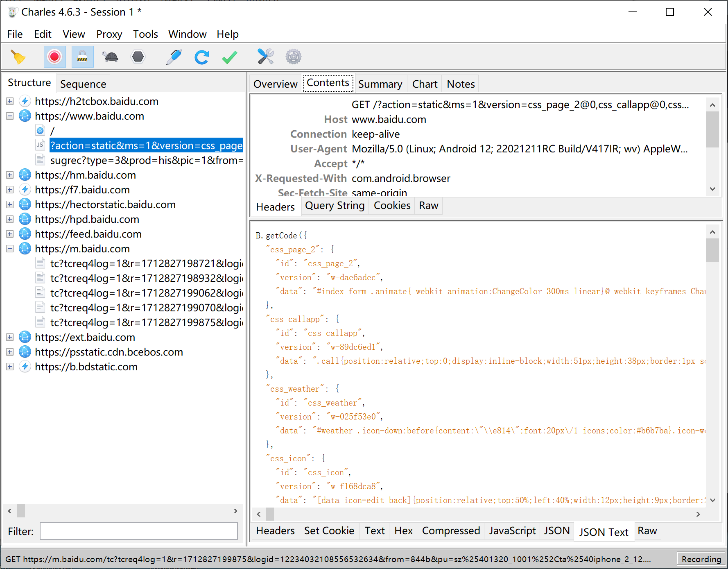Collapse the m.baidu.com node
Viewport: 728px width, 569px height.
pos(10,249)
